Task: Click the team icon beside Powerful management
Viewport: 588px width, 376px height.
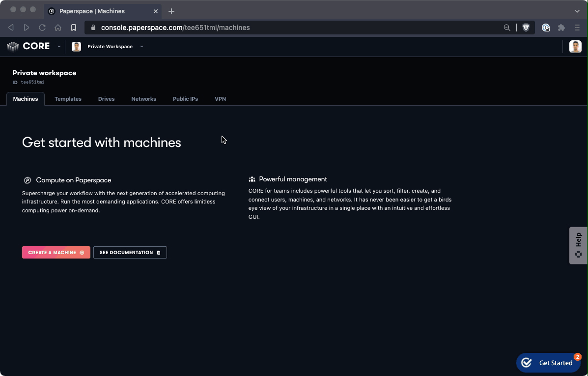Action: click(252, 179)
